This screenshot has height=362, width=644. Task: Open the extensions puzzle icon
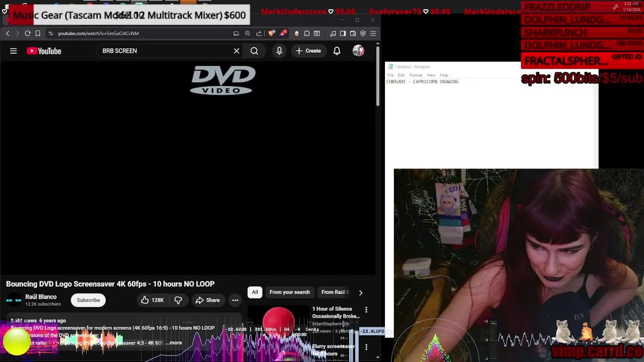(306, 33)
